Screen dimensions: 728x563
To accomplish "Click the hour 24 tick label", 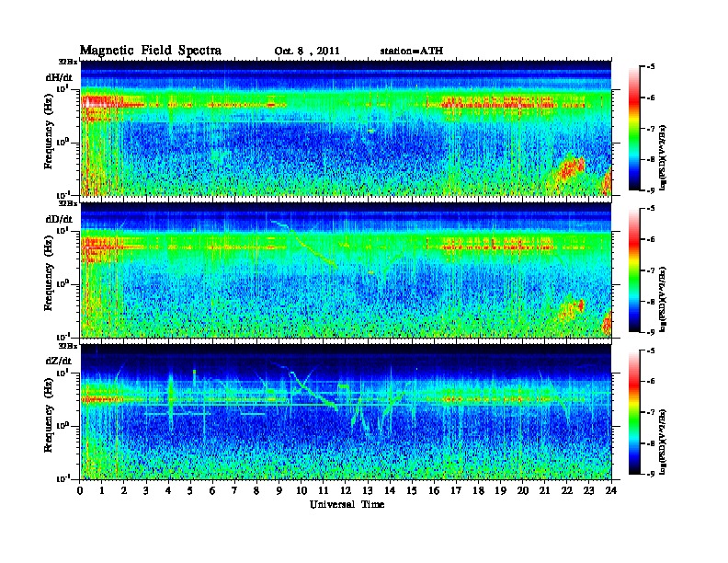I will pos(611,490).
